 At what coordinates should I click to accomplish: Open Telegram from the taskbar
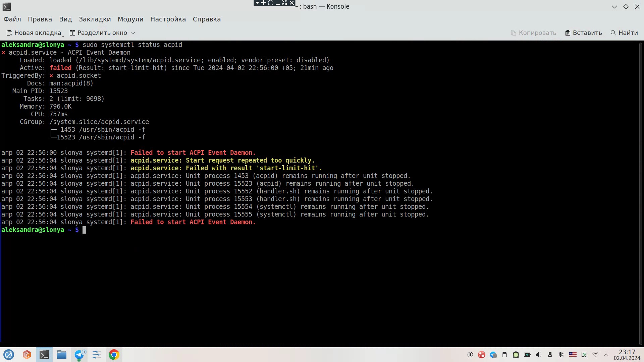(79, 355)
